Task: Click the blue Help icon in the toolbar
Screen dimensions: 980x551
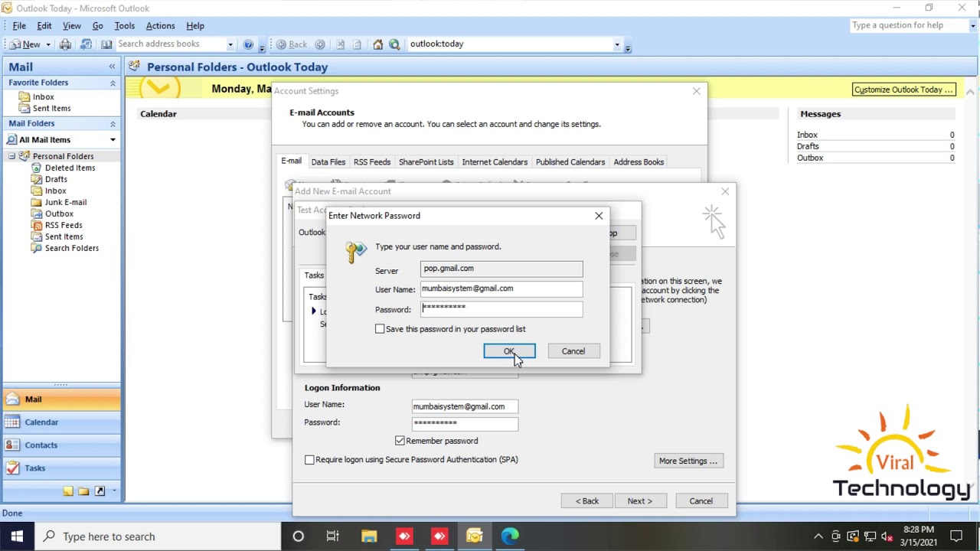Action: [248, 44]
